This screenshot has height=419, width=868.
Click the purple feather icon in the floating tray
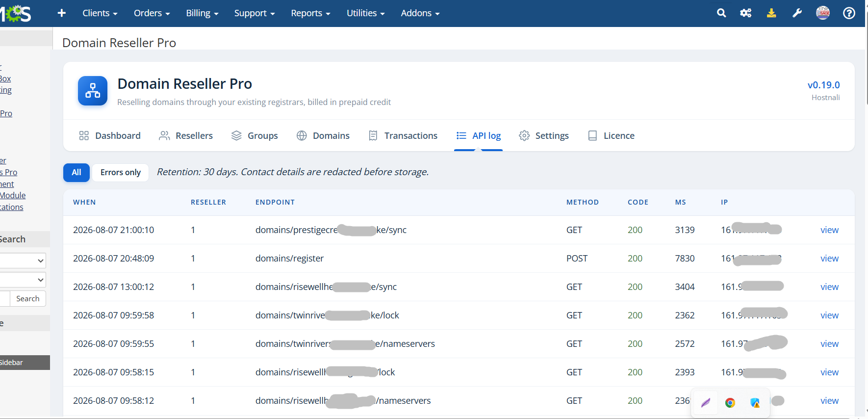[x=706, y=403]
